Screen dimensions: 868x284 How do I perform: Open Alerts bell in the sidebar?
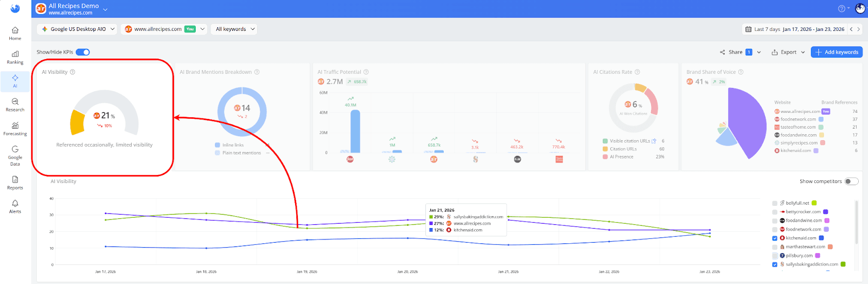[x=15, y=207]
